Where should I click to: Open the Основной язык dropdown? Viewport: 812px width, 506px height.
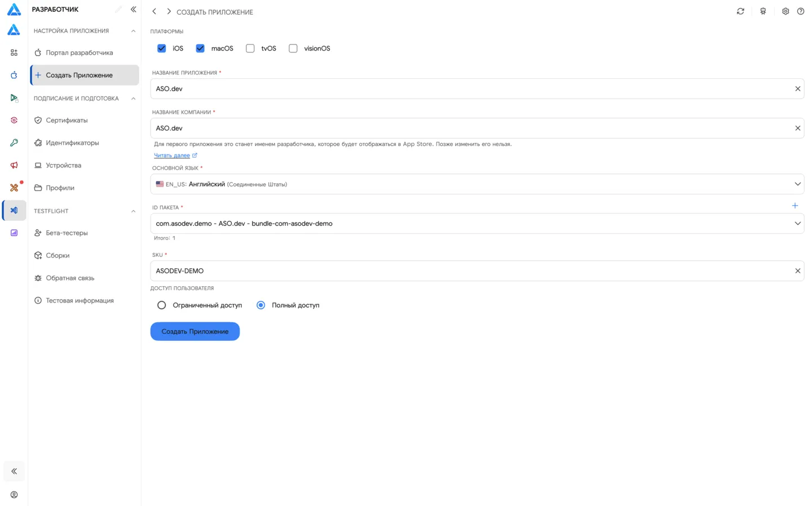(477, 184)
